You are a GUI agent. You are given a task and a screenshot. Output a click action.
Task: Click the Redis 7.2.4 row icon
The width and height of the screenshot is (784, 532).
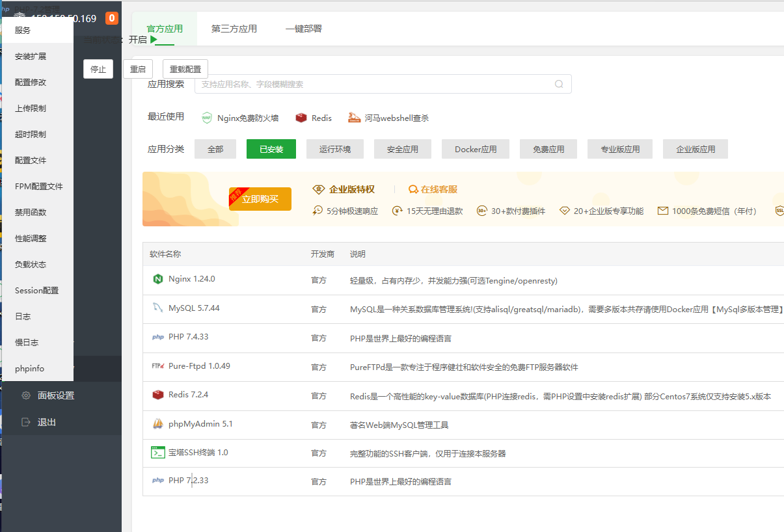(x=157, y=395)
